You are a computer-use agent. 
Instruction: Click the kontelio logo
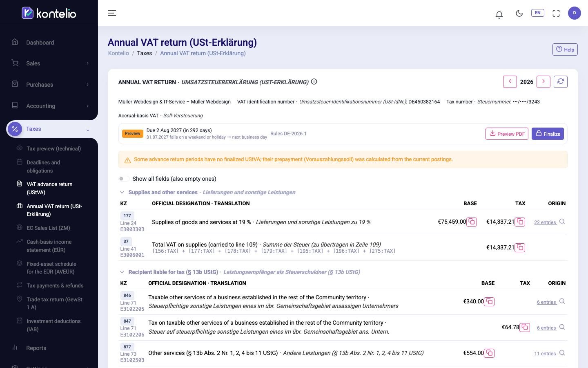click(49, 13)
